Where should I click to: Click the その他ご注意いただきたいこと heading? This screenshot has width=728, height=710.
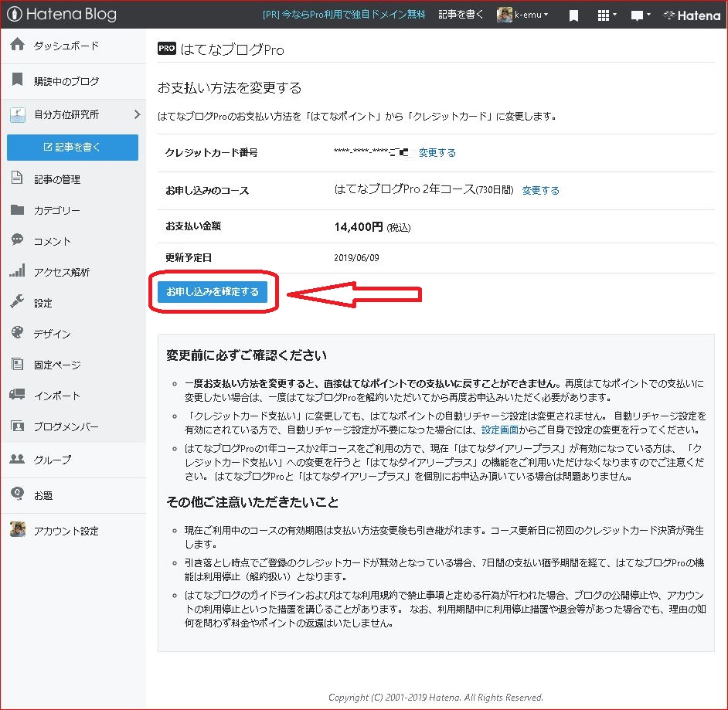coord(252,502)
